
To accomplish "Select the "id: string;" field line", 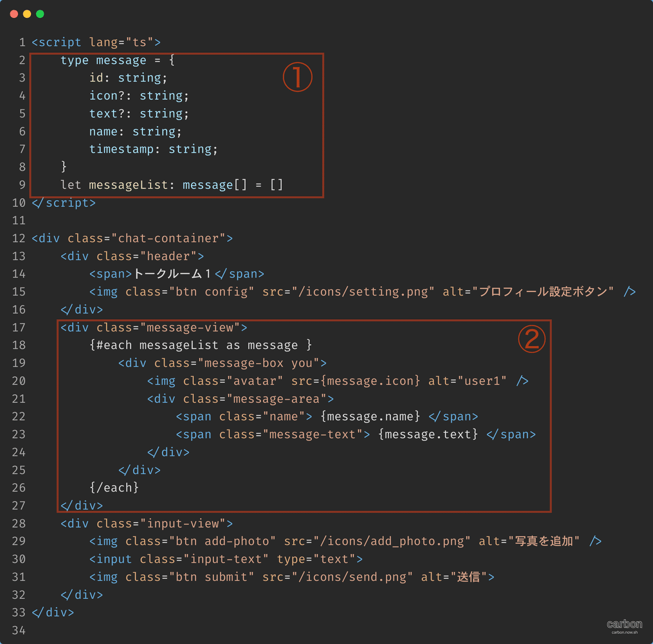I will pyautogui.click(x=128, y=78).
